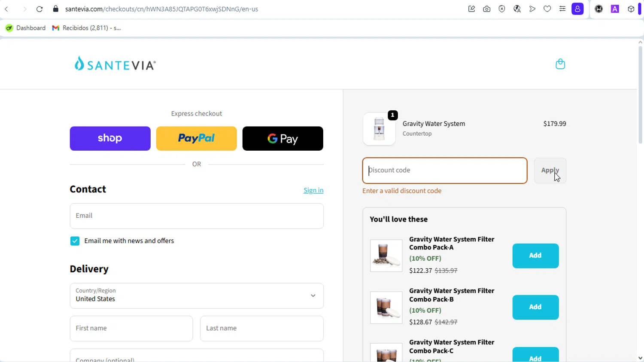The width and height of the screenshot is (644, 362).
Task: Click the Sign in link
Action: 313,190
